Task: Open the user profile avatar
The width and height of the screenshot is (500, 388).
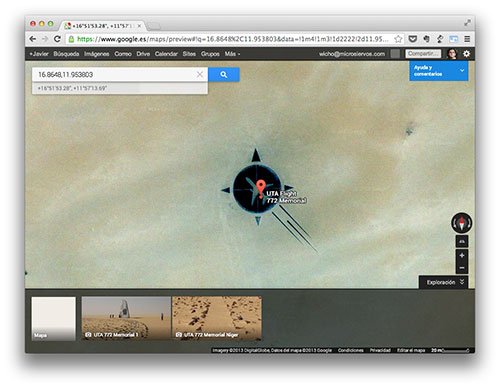Action: [x=452, y=54]
